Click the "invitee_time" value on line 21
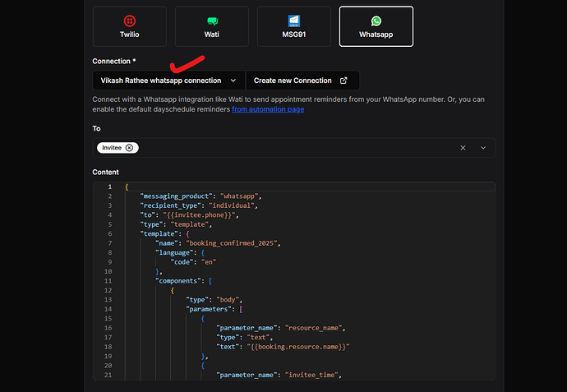The height and width of the screenshot is (392, 567). click(x=311, y=375)
